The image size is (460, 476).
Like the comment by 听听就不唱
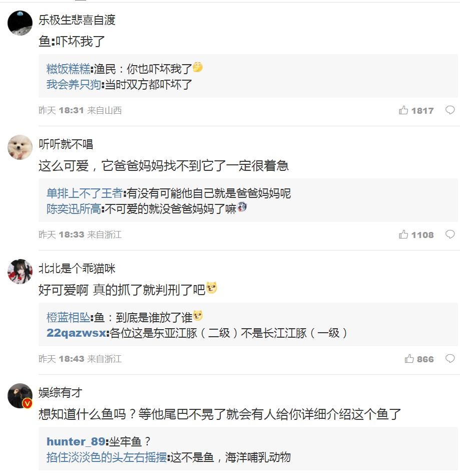point(403,234)
